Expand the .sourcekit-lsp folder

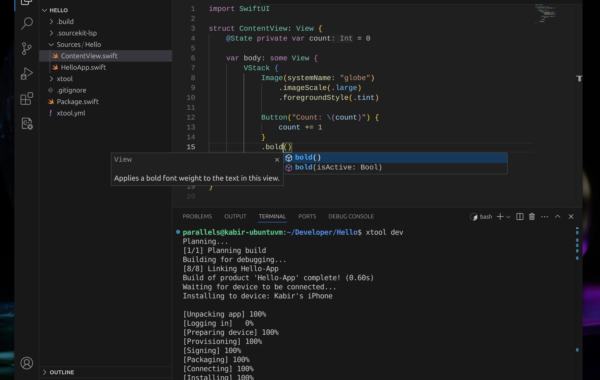[x=106, y=33]
